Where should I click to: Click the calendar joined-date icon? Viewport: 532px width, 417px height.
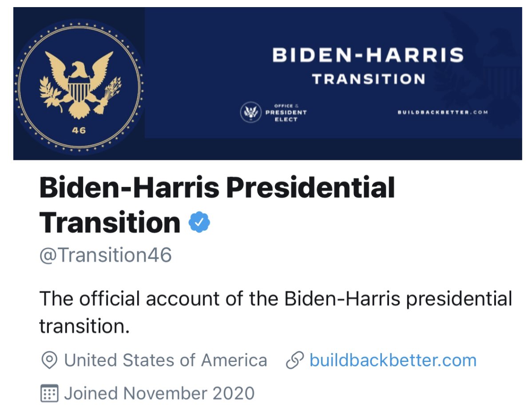(x=50, y=393)
